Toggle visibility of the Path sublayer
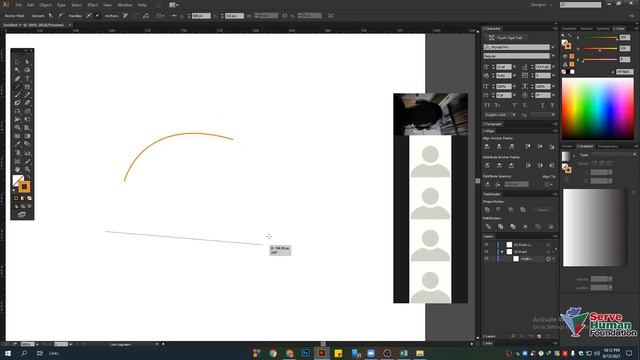The height and width of the screenshot is (360, 640). coord(486,259)
